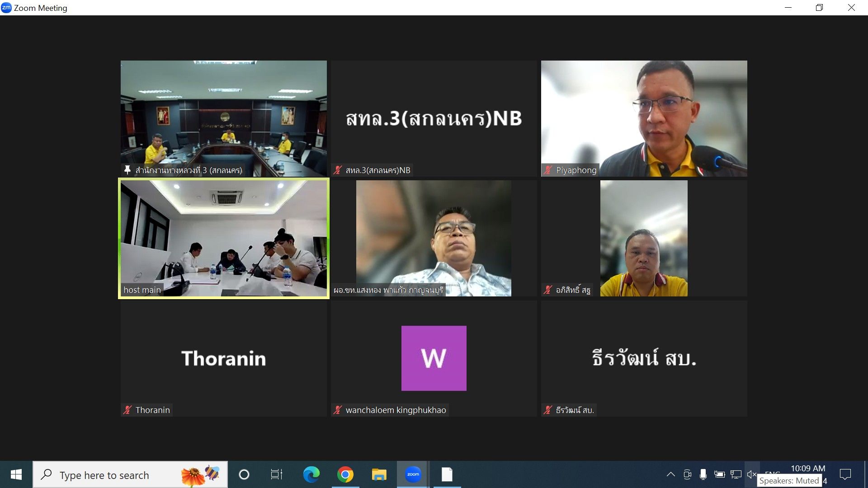The height and width of the screenshot is (488, 868).
Task: Expand hidden system tray icons chevron
Action: pos(671,474)
